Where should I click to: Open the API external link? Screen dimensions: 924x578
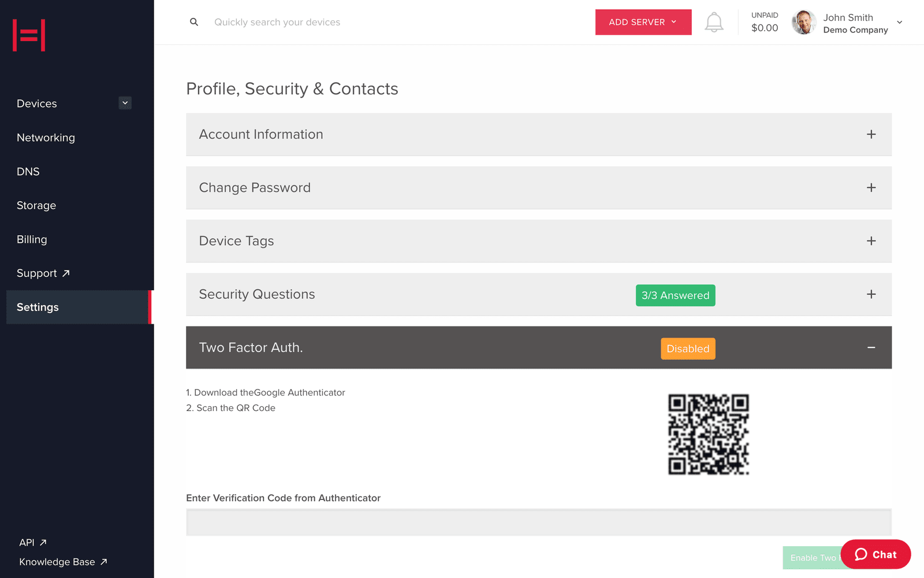tap(33, 543)
